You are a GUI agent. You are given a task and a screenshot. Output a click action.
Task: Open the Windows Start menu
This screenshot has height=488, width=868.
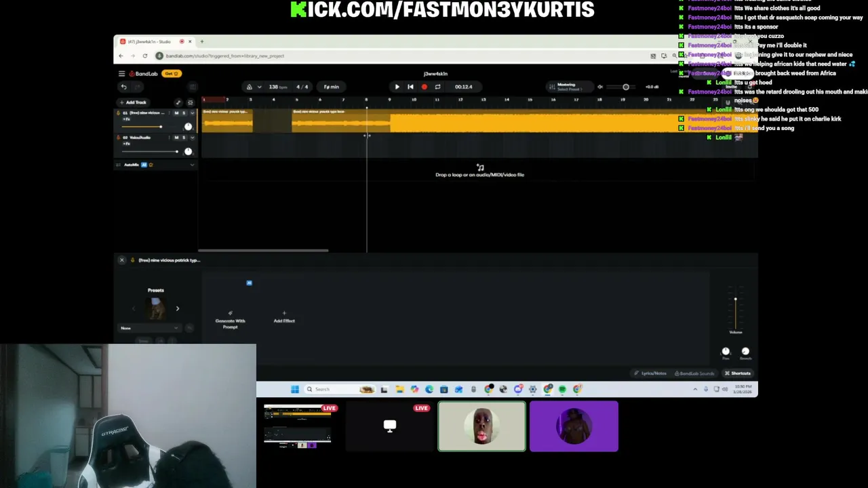click(x=294, y=389)
